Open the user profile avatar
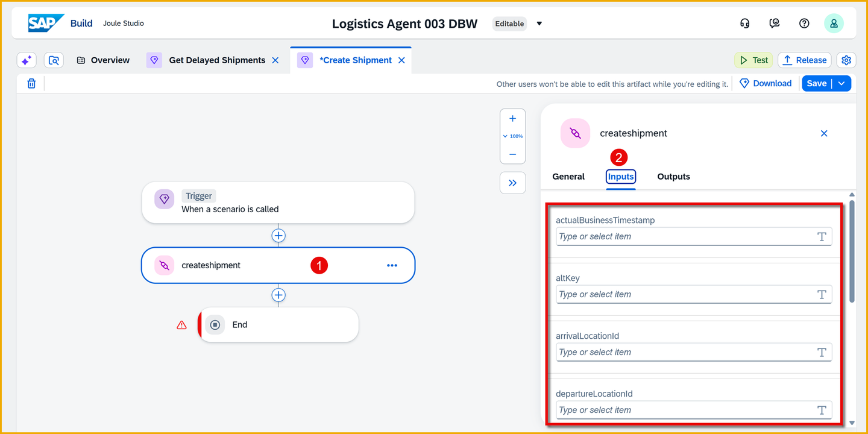Viewport: 868px width, 434px height. (834, 24)
